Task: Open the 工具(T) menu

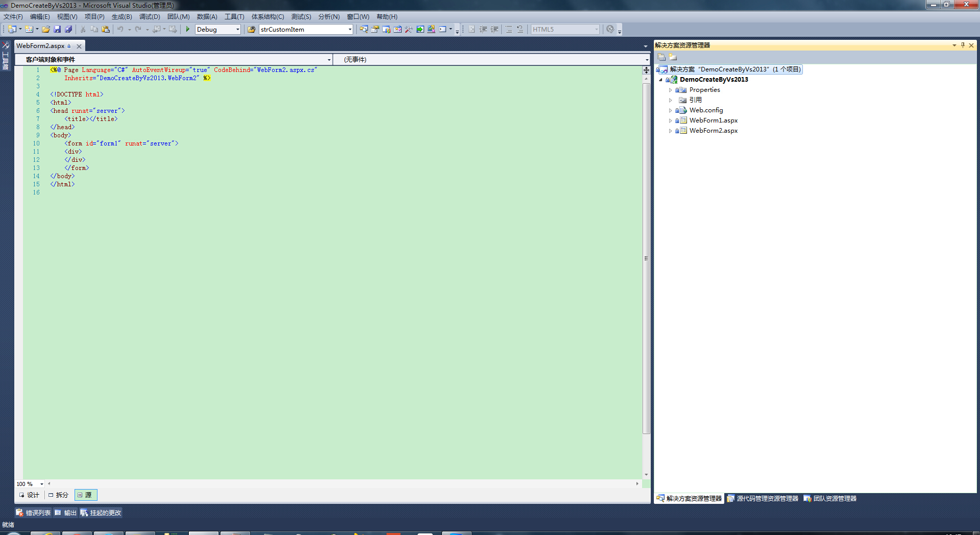Action: coord(234,17)
